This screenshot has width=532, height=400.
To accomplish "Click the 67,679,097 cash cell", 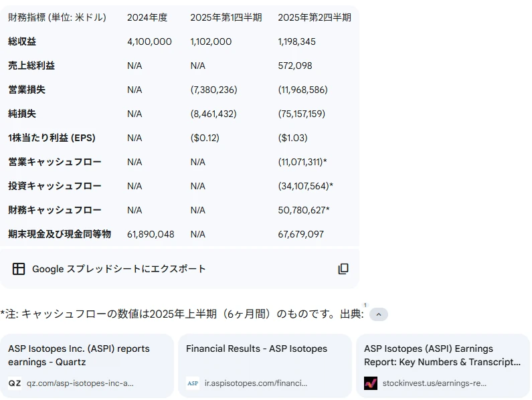I will click(301, 234).
